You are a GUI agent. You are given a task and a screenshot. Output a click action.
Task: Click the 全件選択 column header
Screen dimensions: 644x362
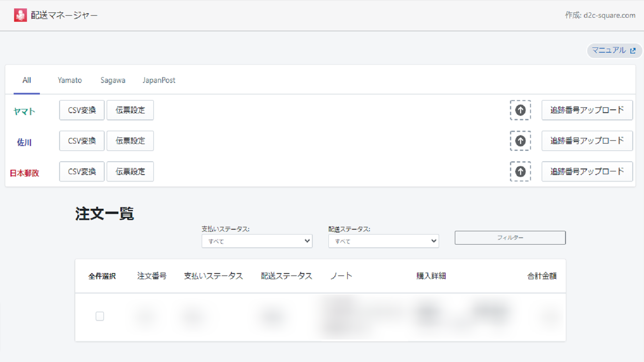[x=101, y=276]
